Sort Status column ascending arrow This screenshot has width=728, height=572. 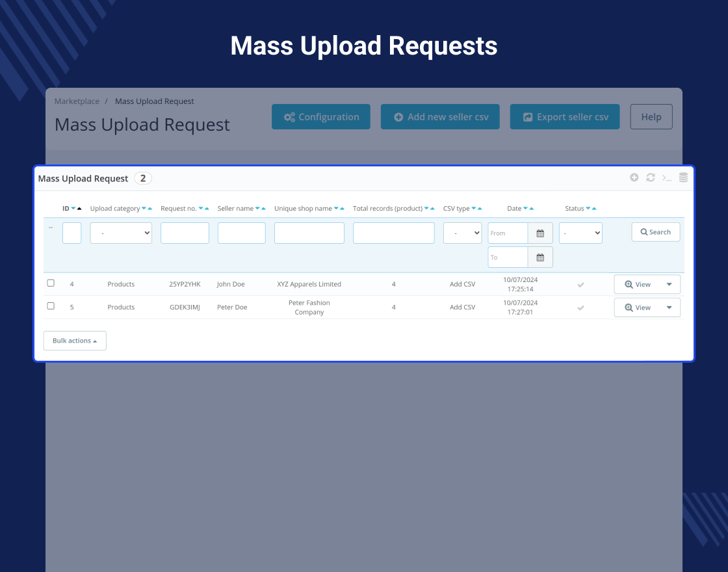point(594,209)
